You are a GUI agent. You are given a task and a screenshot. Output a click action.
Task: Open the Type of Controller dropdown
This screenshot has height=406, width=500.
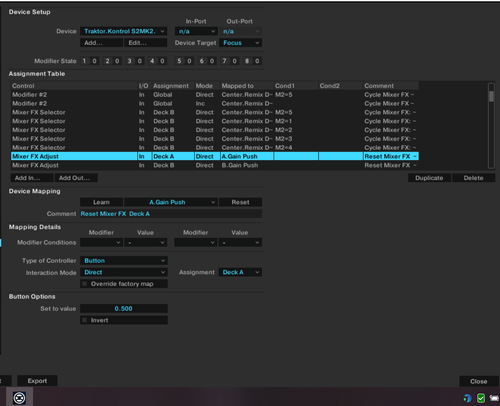point(124,260)
